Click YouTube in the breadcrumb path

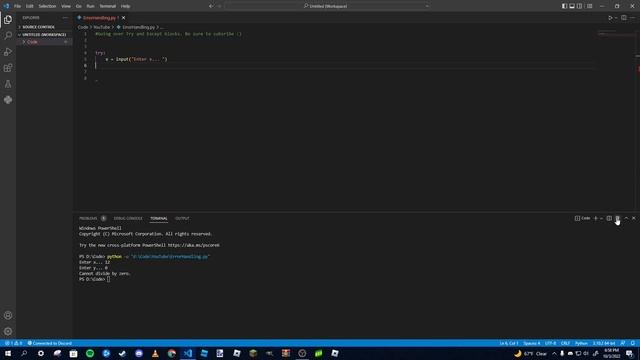click(102, 27)
